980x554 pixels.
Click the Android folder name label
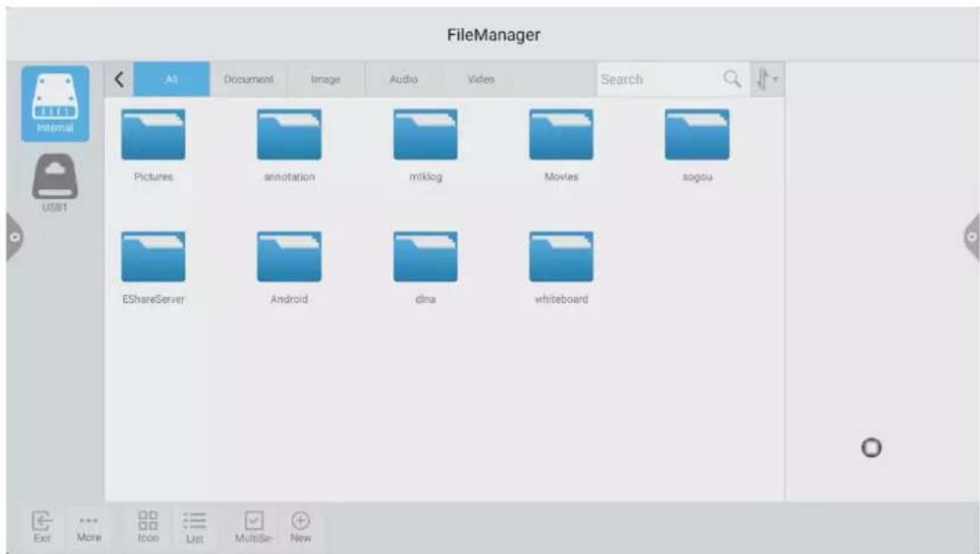[x=290, y=299]
